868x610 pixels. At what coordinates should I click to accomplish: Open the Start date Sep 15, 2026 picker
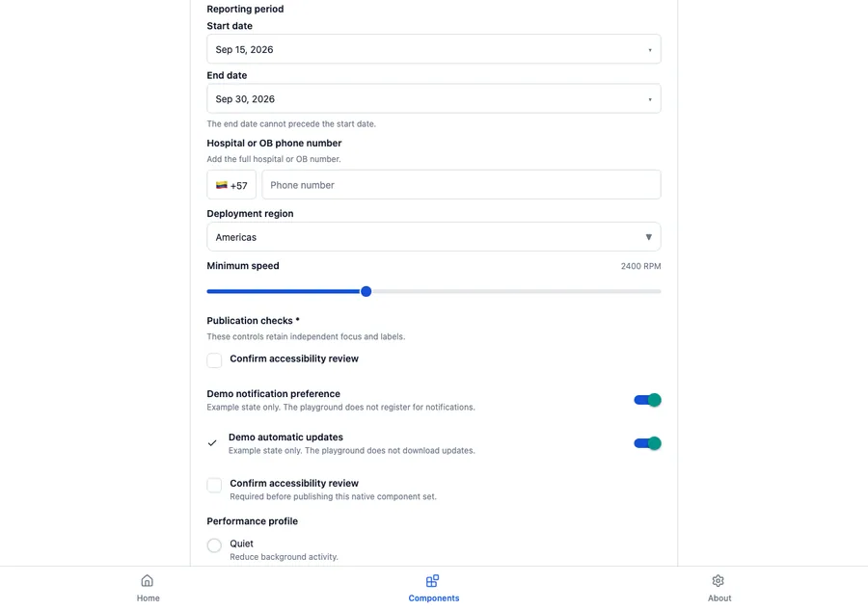(x=433, y=49)
